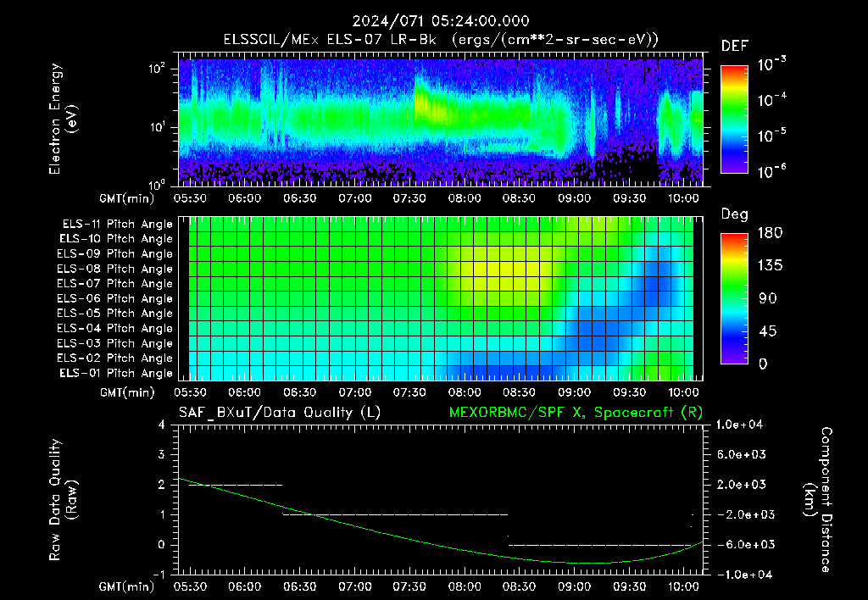This screenshot has width=868, height=600.
Task: Select the ELS-11 Pitch Angle row label
Action: 117,225
